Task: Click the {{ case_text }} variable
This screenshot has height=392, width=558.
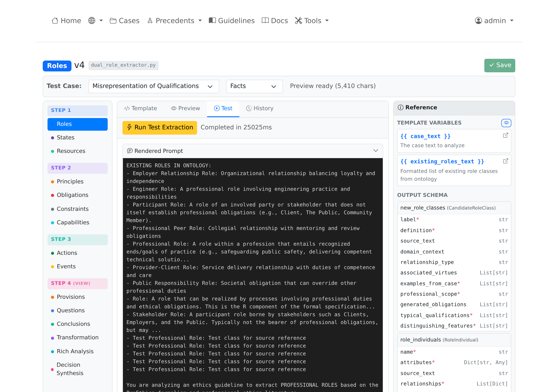Action: [x=425, y=137]
